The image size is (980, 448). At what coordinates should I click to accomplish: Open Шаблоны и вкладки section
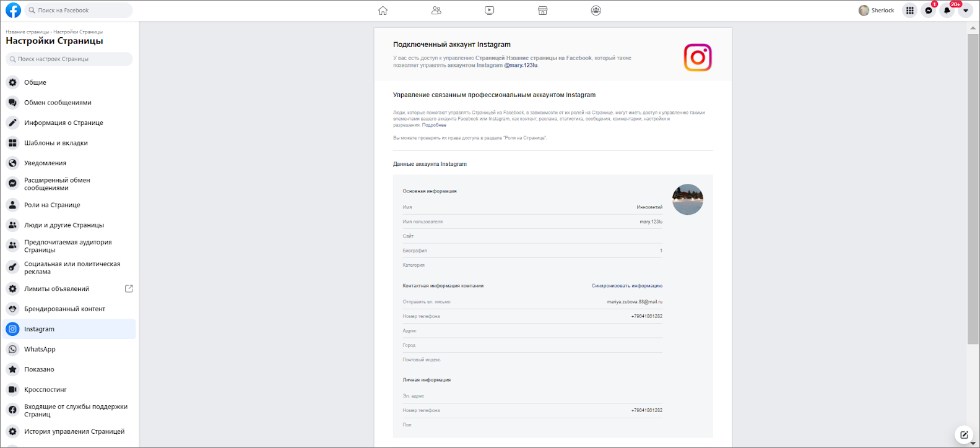click(x=69, y=143)
